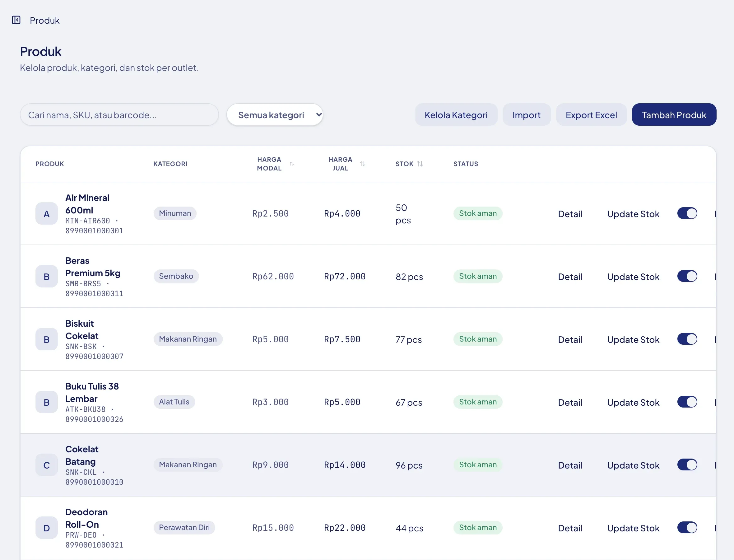Screen dimensions: 734x560
Task: Open Detail for Deodoran Roll-On
Action: pyautogui.click(x=570, y=528)
